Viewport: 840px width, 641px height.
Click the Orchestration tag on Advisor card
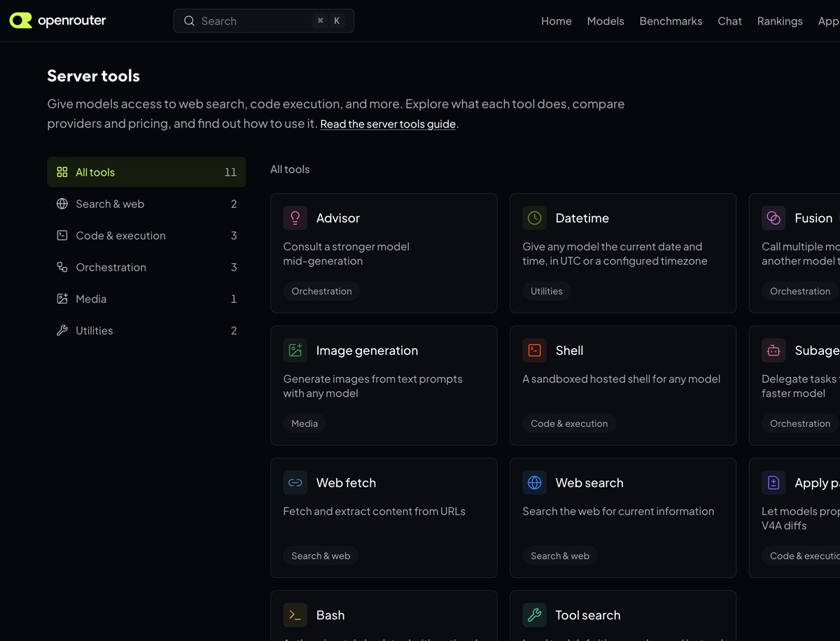[321, 291]
